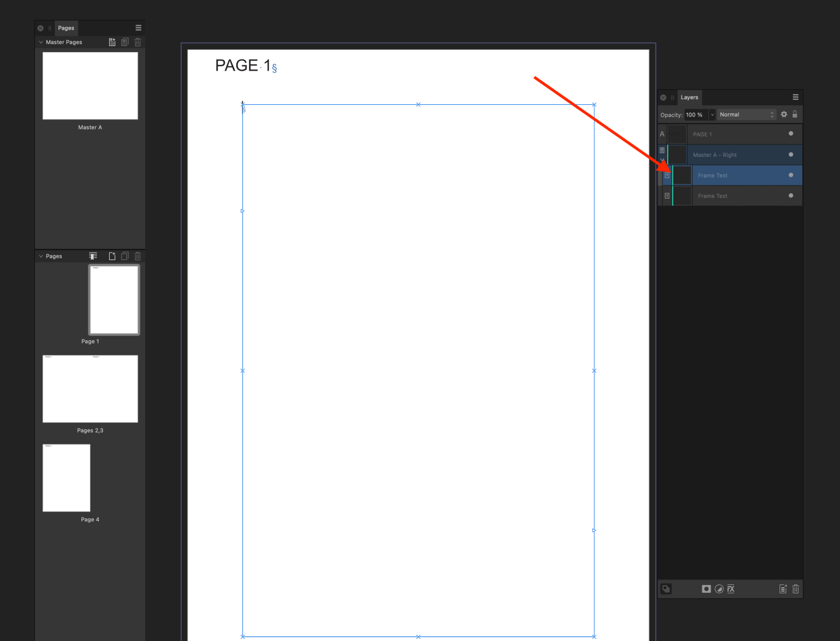This screenshot has height=641, width=840.
Task: Open the Layers panel hamburger menu
Action: pos(795,97)
